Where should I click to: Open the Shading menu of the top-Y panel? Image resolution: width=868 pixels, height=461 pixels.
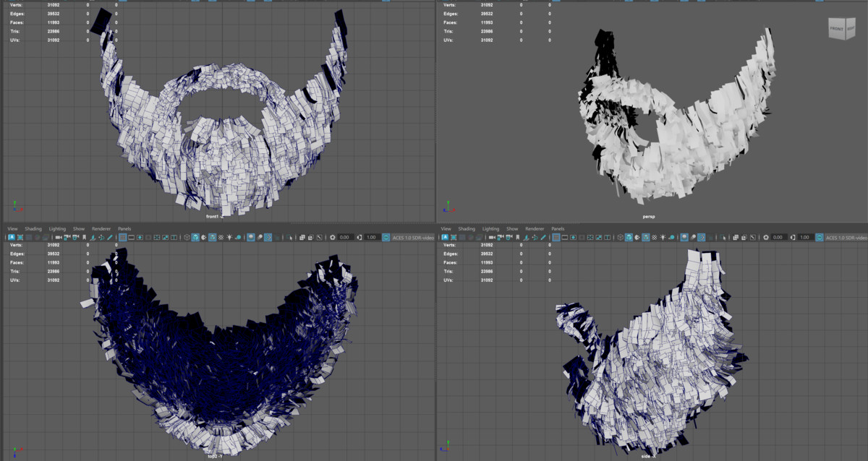[33, 228]
